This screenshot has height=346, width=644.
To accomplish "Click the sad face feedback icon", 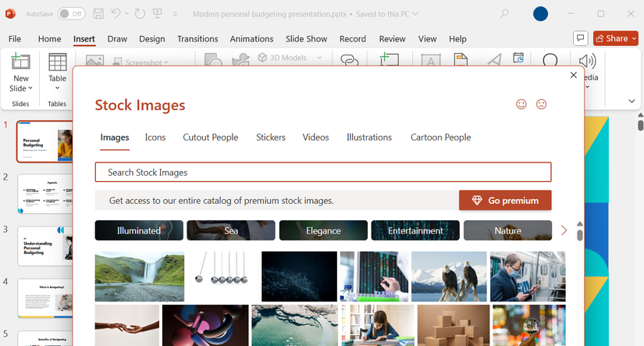I will tap(541, 105).
